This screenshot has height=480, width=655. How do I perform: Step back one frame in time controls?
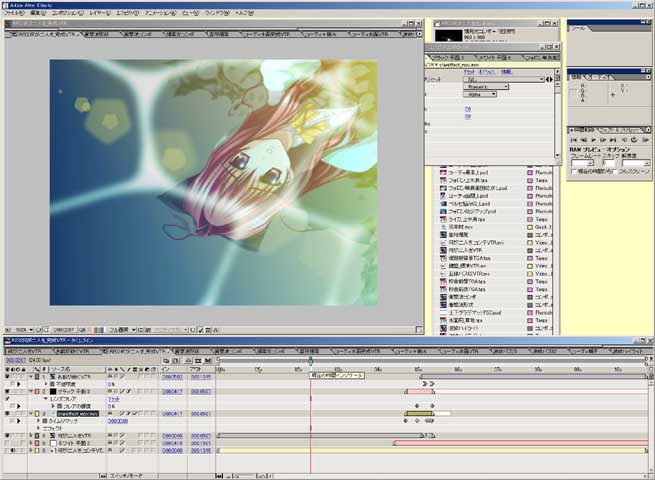click(584, 140)
